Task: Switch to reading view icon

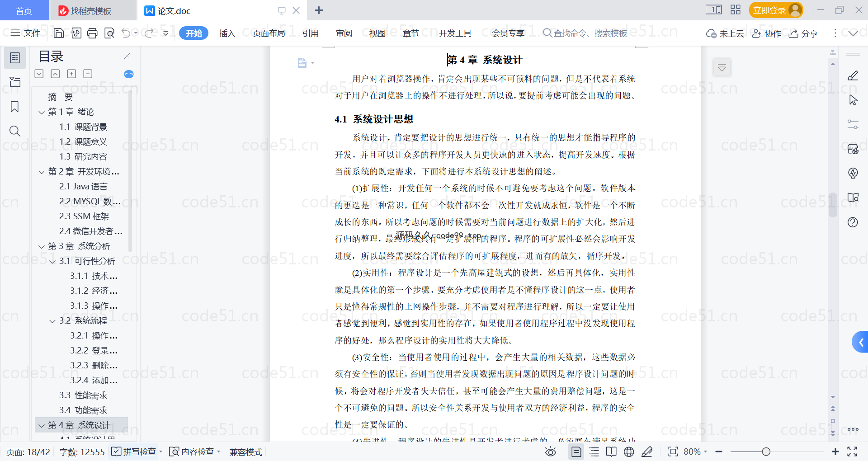Action: pyautogui.click(x=611, y=452)
